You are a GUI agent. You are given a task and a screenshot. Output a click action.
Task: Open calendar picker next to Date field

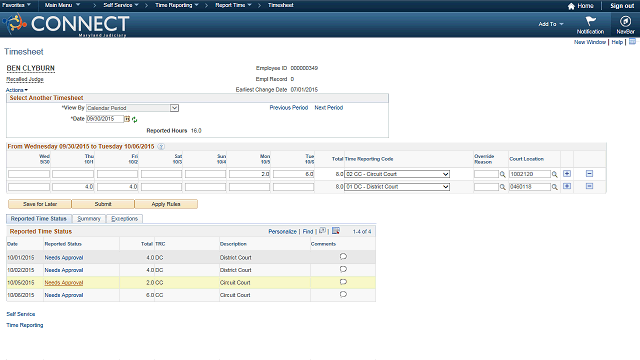tap(127, 119)
